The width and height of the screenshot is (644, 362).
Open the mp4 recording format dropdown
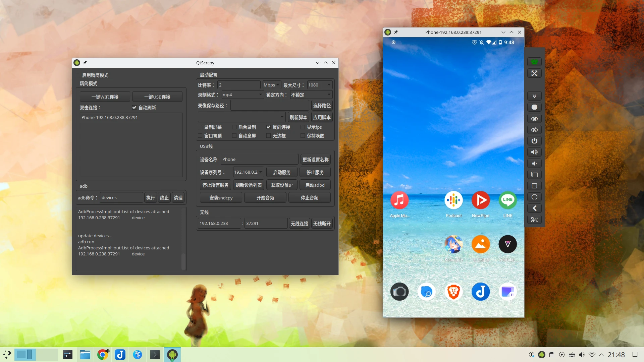[242, 95]
